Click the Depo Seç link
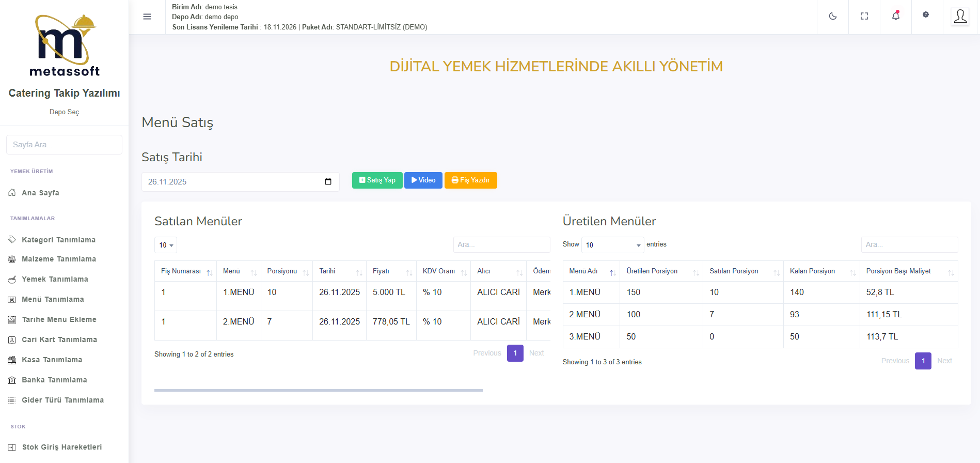This screenshot has width=980, height=463. [64, 112]
